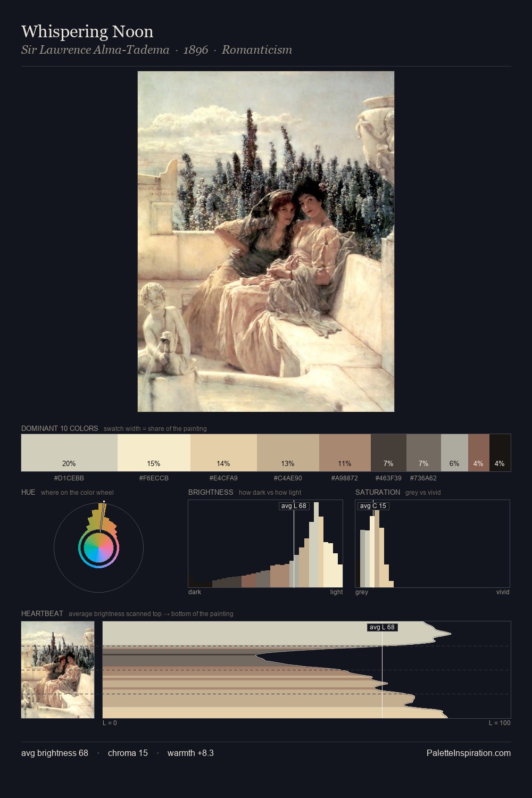Click the 'BRIGHTNESS' section heading
532x798 pixels.
[x=211, y=492]
